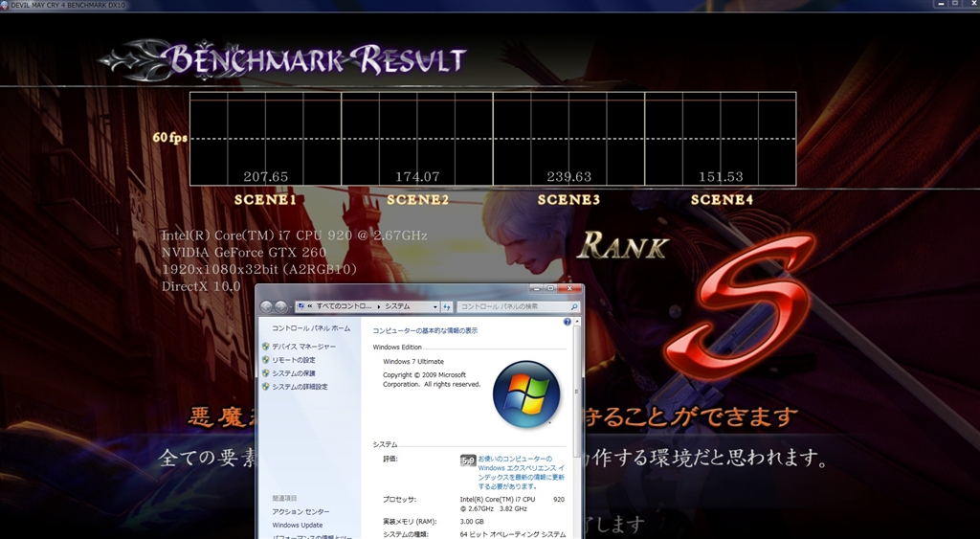Click the SCENE4 label under the graph
The image size is (980, 539).
[722, 200]
